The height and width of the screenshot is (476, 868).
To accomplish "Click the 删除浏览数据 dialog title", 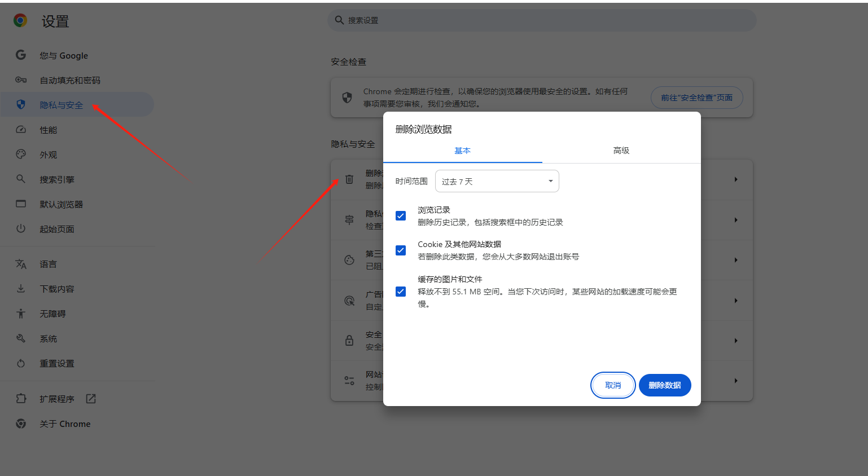I will click(x=424, y=129).
